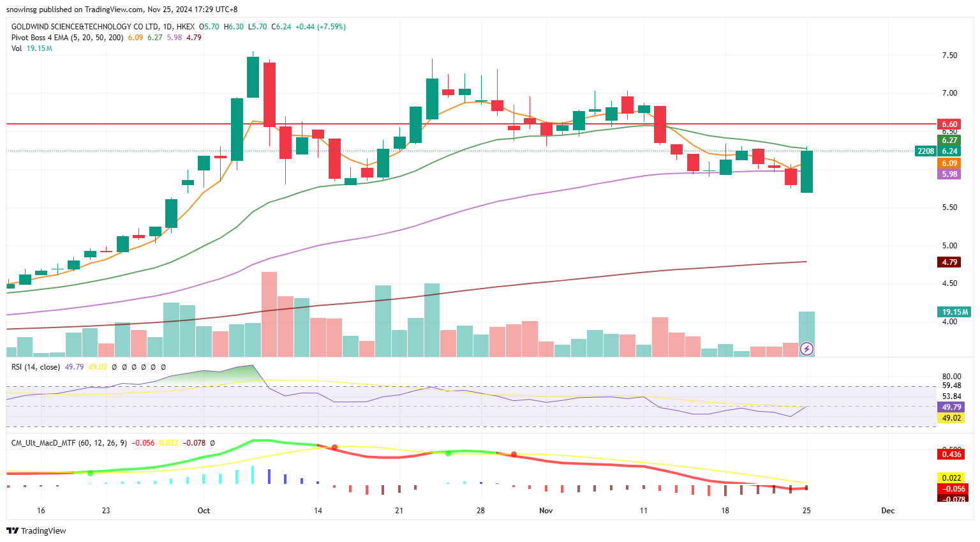Viewport: 980px width, 542px height.
Task: Click the latest green candle on Nov 25
Action: tap(806, 172)
